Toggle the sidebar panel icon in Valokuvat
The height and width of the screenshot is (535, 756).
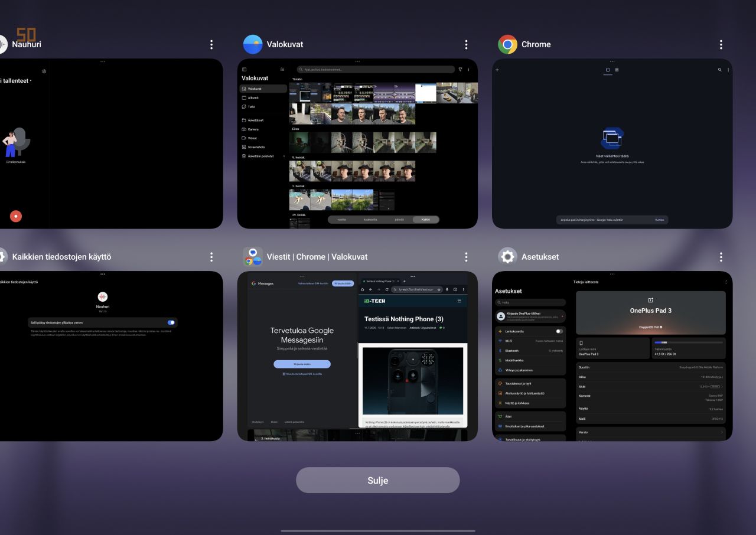pyautogui.click(x=245, y=70)
